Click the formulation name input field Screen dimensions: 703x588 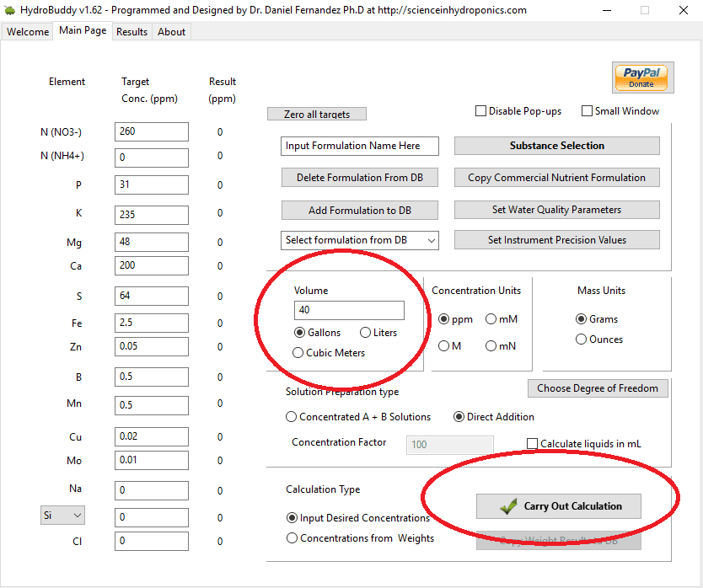(x=360, y=146)
